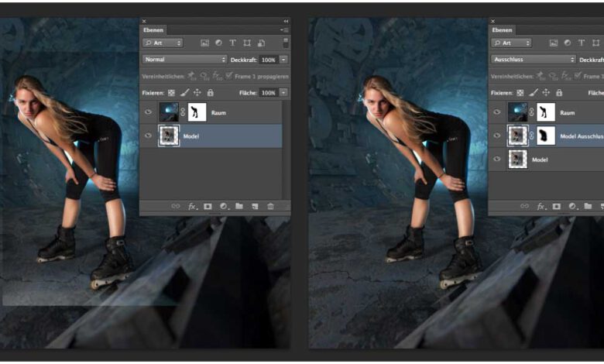Viewport: 604px width, 364px height.
Task: Select Ebenen tab in right panel
Action: (x=502, y=30)
